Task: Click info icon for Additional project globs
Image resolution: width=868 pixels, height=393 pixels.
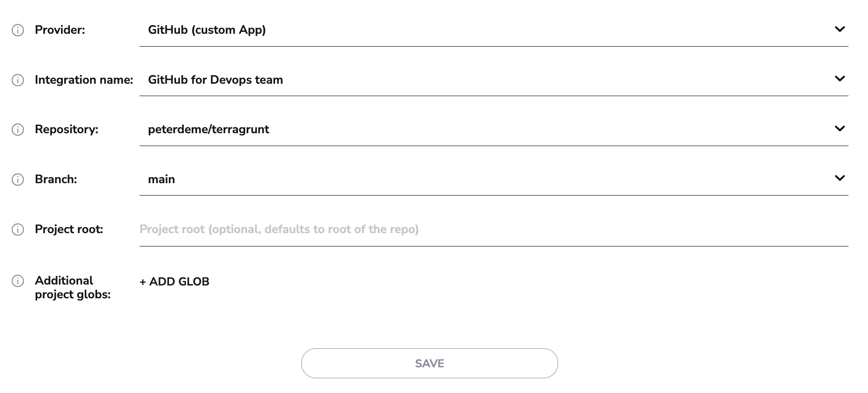Action: pyautogui.click(x=18, y=281)
